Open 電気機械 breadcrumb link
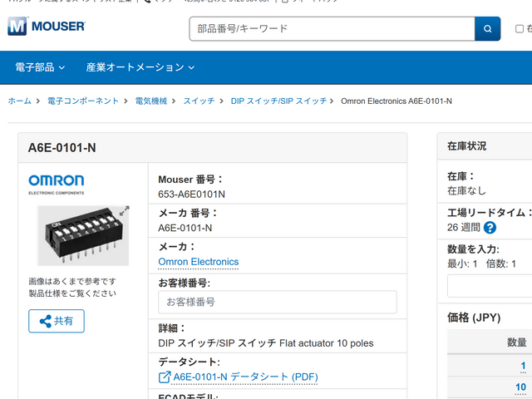This screenshot has height=399, width=532. 151,101
